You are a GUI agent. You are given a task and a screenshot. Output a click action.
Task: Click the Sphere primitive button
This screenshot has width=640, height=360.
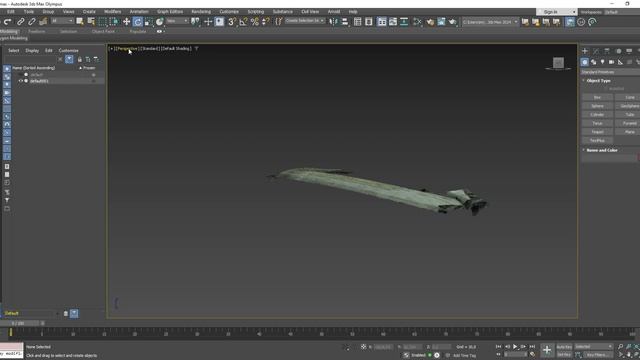[x=597, y=106]
